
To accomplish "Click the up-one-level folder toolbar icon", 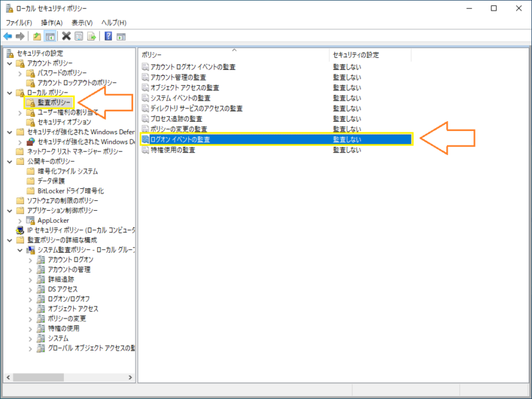I will 37,36.
